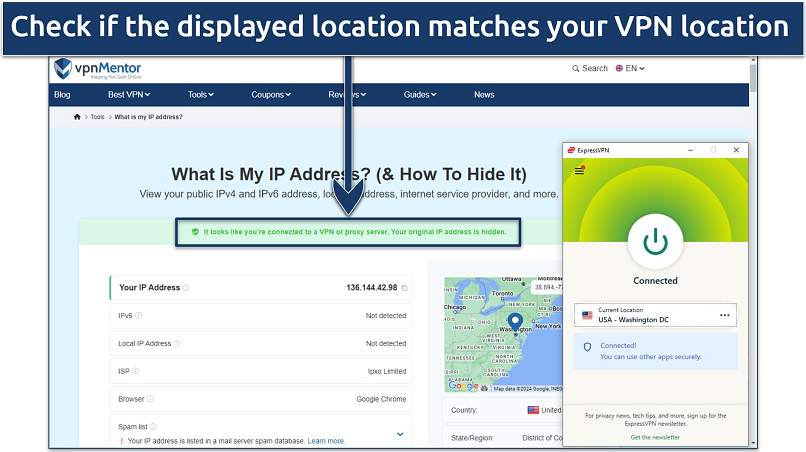Click the Browser info icon
806x452 pixels.
coord(150,399)
